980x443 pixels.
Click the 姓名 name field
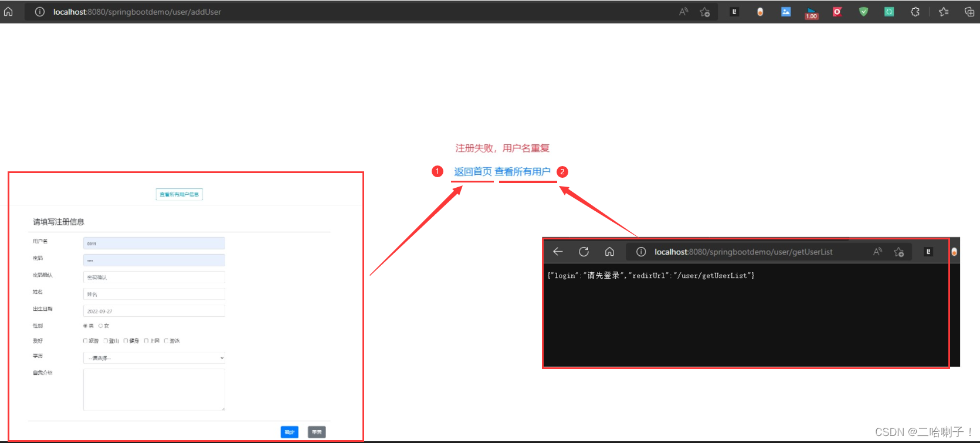pos(154,294)
